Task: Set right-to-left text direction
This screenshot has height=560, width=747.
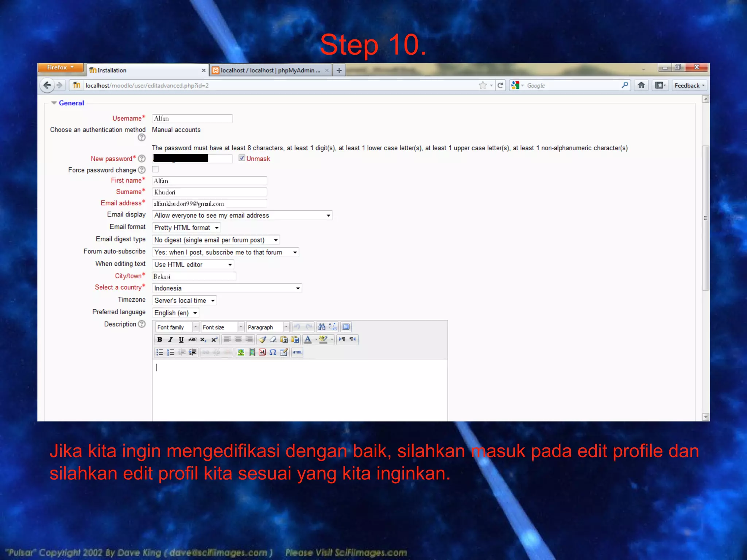Action: tap(353, 339)
